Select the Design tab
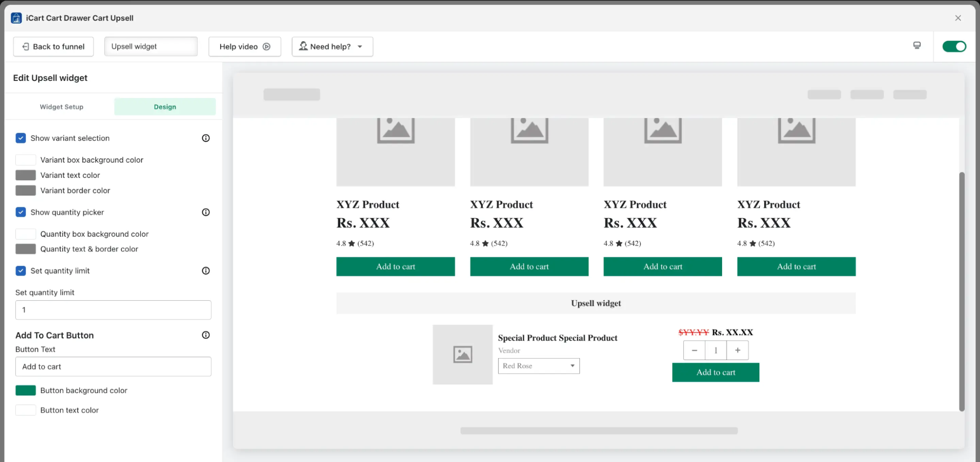 pyautogui.click(x=165, y=107)
